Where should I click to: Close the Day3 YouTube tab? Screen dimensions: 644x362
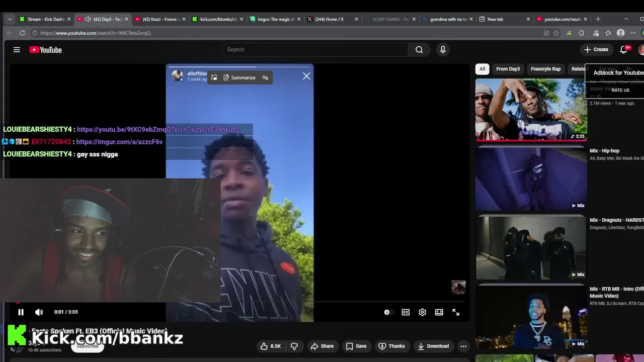(x=126, y=19)
